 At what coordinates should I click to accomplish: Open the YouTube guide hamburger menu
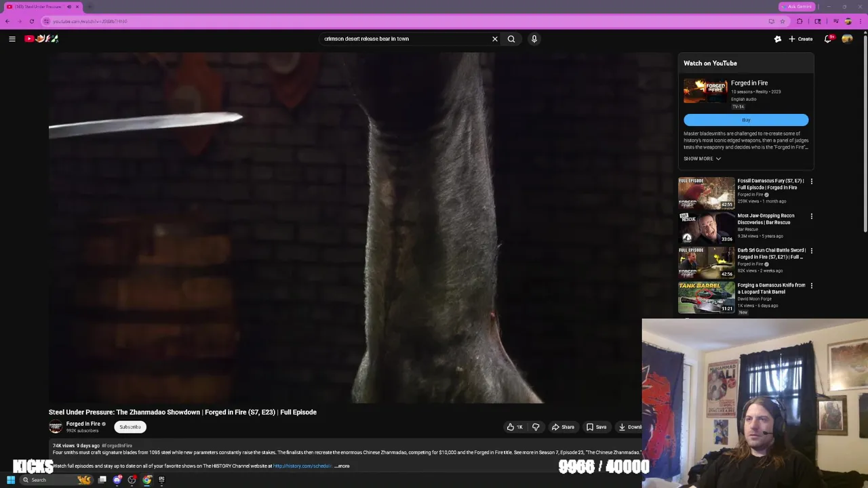(x=12, y=39)
